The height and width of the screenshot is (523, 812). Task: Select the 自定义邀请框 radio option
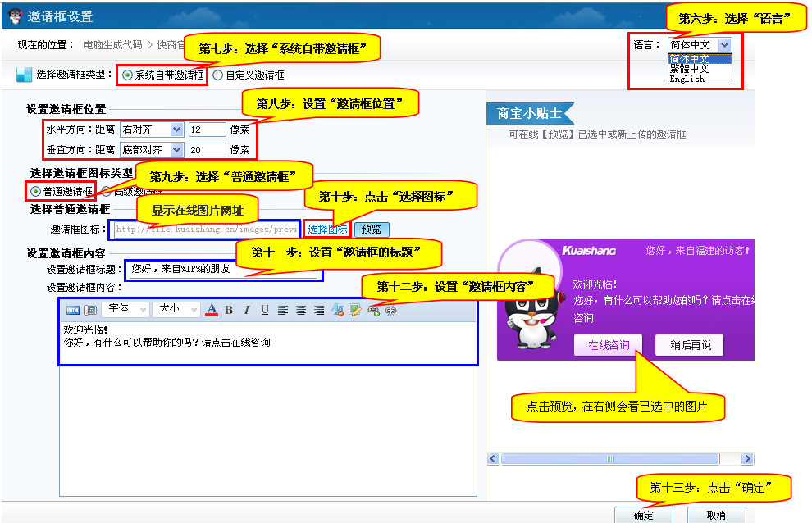tap(217, 75)
